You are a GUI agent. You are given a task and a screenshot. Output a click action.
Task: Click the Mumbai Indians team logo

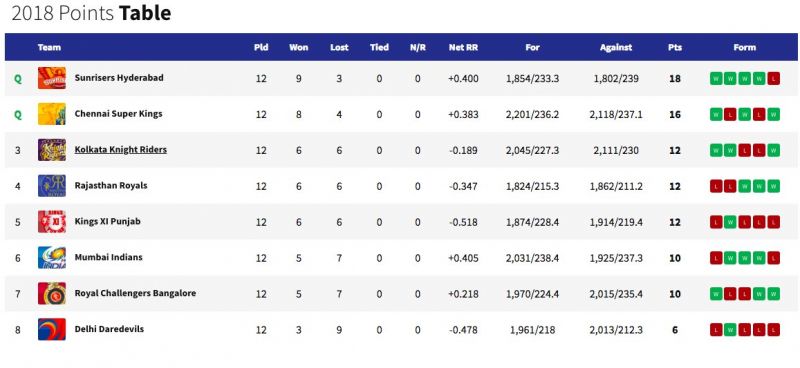(52, 257)
